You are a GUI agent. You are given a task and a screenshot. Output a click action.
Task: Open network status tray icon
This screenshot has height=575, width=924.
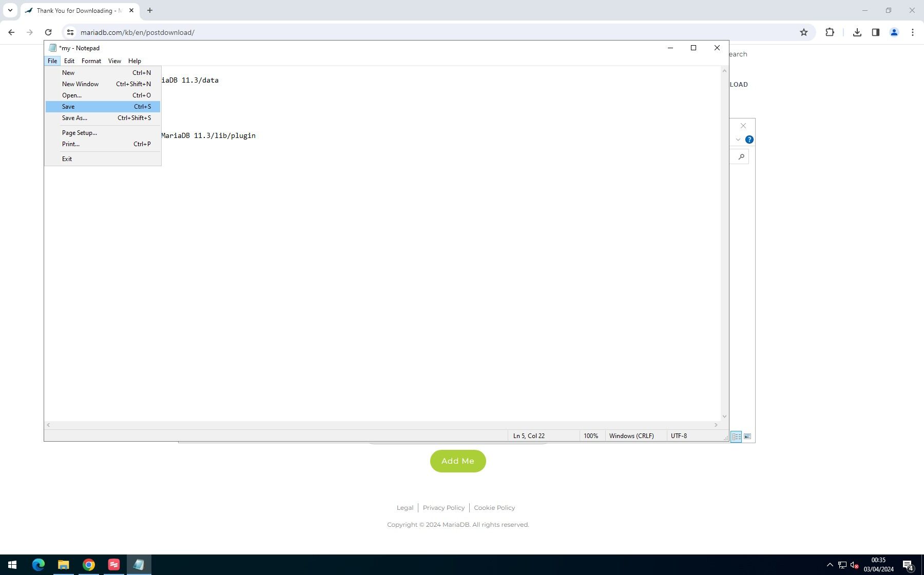pos(842,565)
